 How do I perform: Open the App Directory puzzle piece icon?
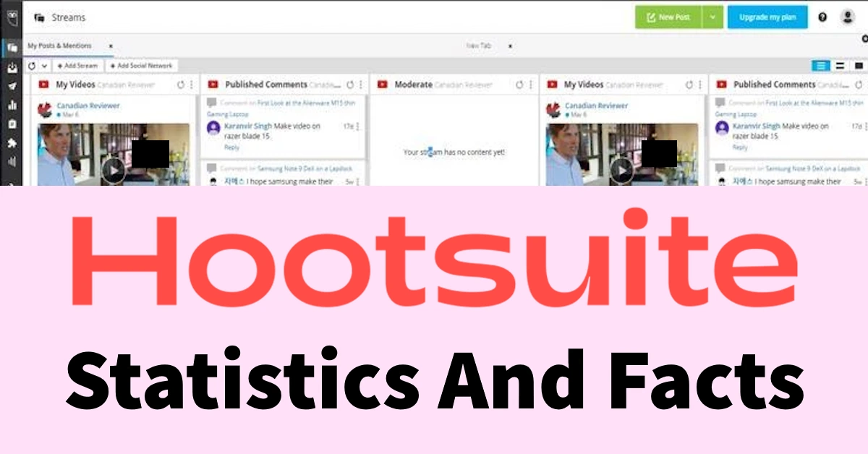pos(12,142)
